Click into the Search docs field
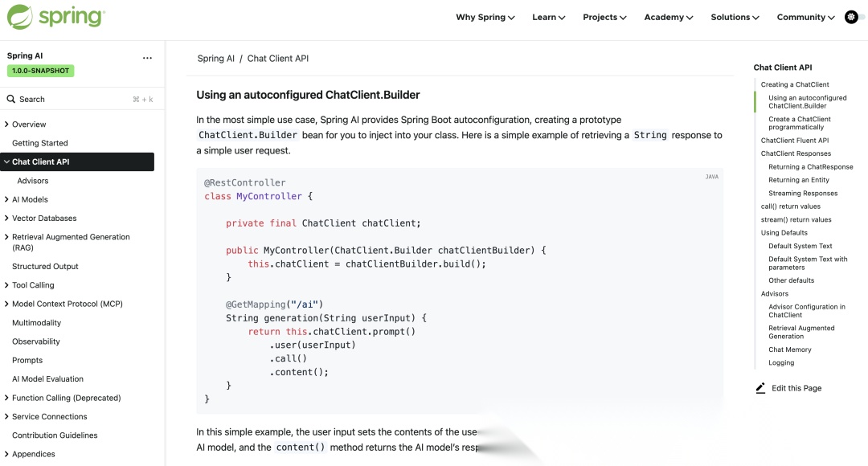Viewport: 868px width, 466px height. (x=80, y=99)
